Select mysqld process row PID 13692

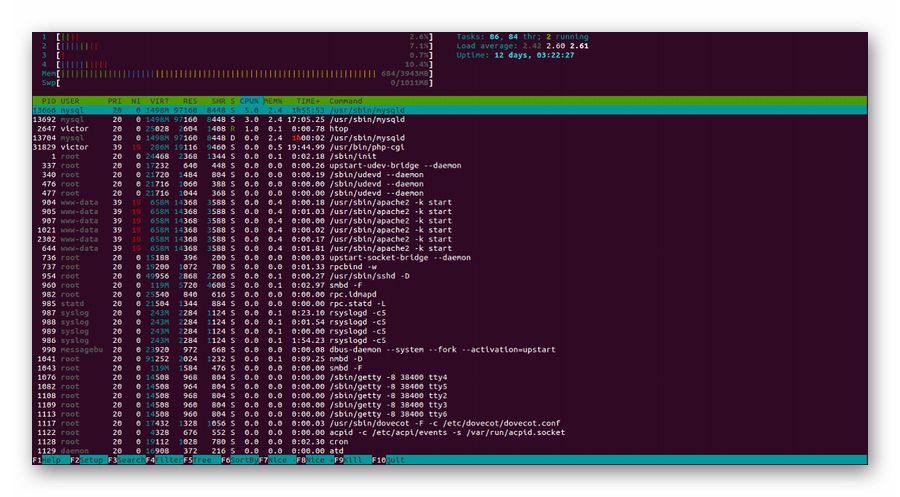(x=449, y=119)
